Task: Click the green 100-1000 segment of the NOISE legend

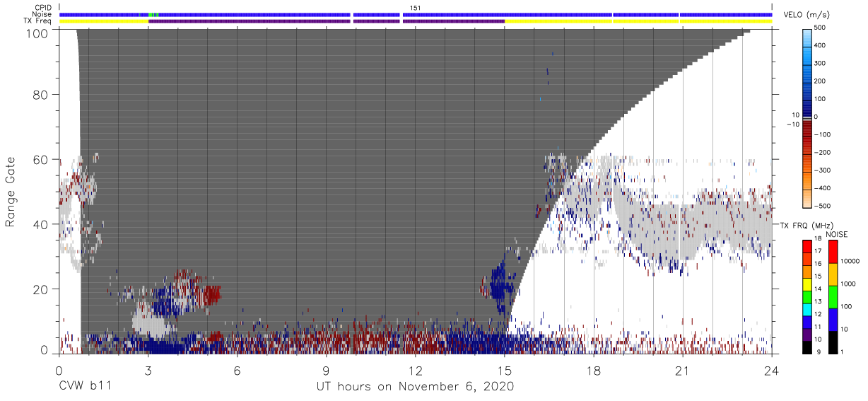Action: (x=833, y=296)
